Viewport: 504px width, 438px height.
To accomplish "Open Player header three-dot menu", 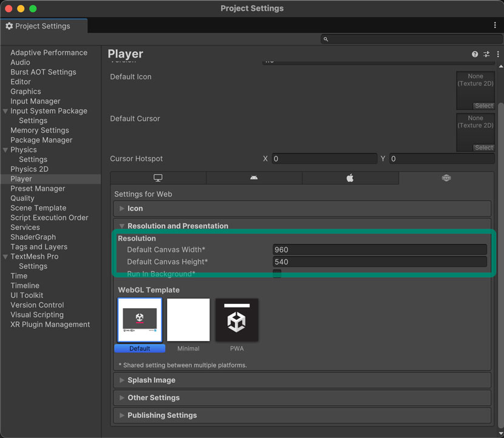I will (x=498, y=54).
